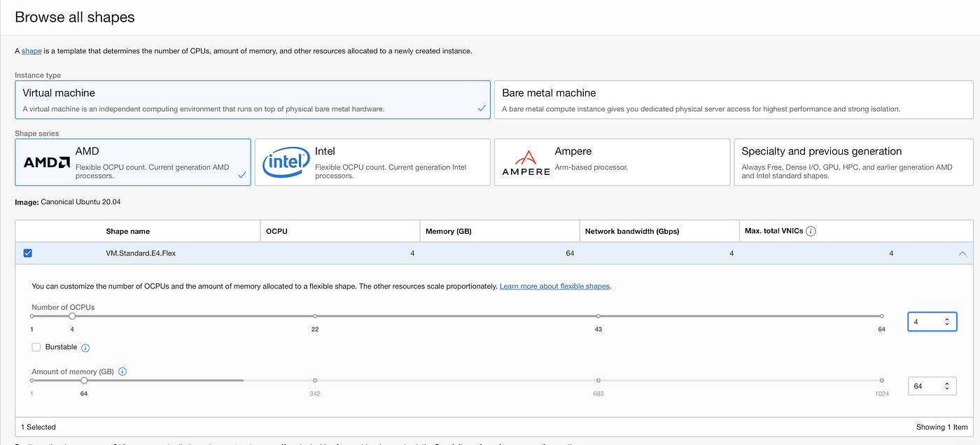Choose the Intel shape series card

pos(372,162)
